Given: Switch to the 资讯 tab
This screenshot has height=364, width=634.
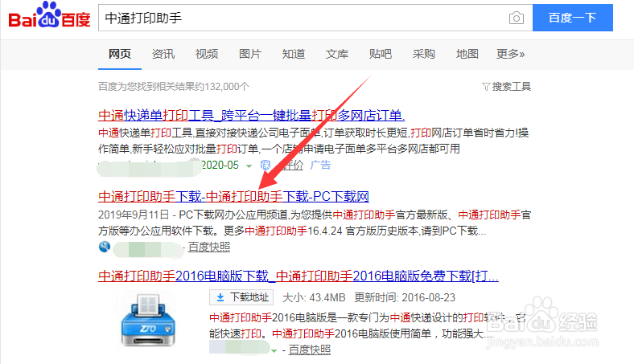Looking at the screenshot, I should pos(163,54).
